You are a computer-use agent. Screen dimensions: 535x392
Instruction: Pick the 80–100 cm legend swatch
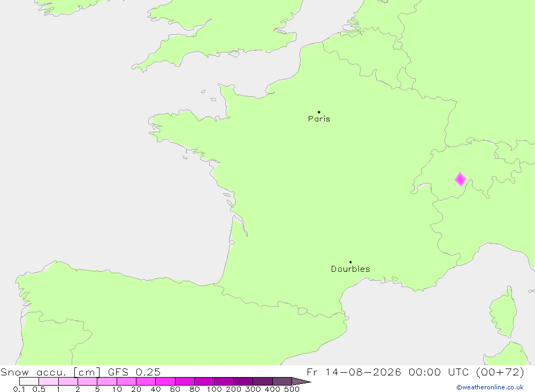[x=204, y=381]
